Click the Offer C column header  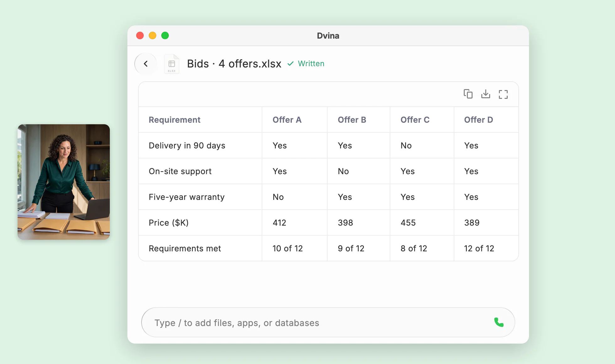(415, 120)
